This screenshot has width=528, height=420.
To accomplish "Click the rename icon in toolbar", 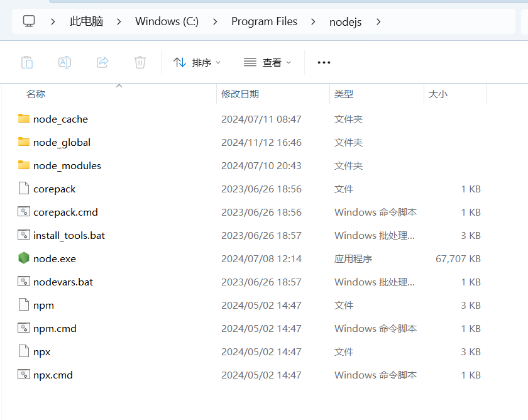I will [65, 62].
